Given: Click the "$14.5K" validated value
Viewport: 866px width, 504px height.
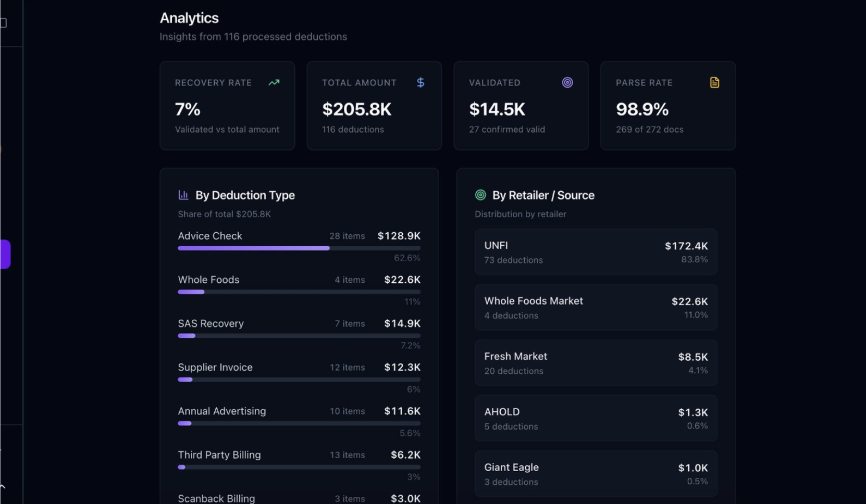Looking at the screenshot, I should [497, 109].
